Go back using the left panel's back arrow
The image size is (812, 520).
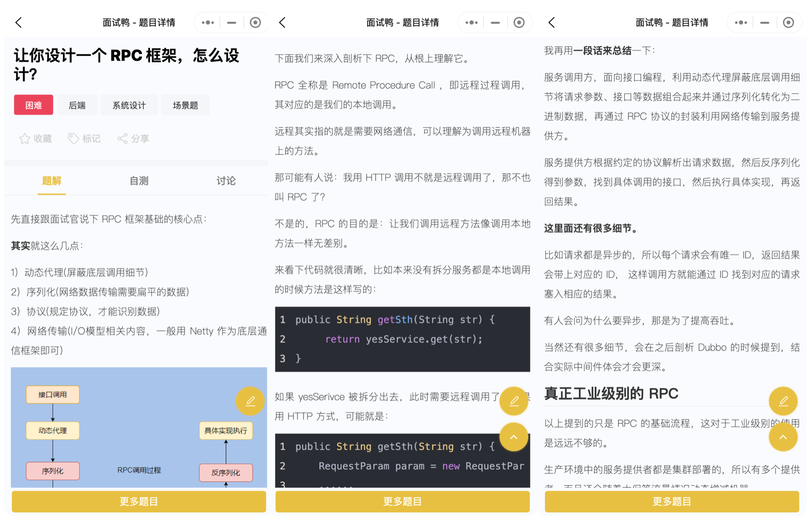point(18,23)
